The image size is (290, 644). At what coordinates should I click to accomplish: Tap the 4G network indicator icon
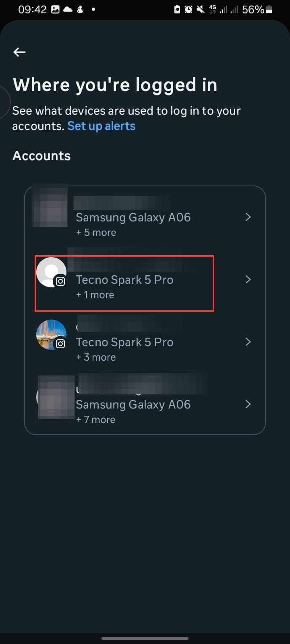[212, 10]
